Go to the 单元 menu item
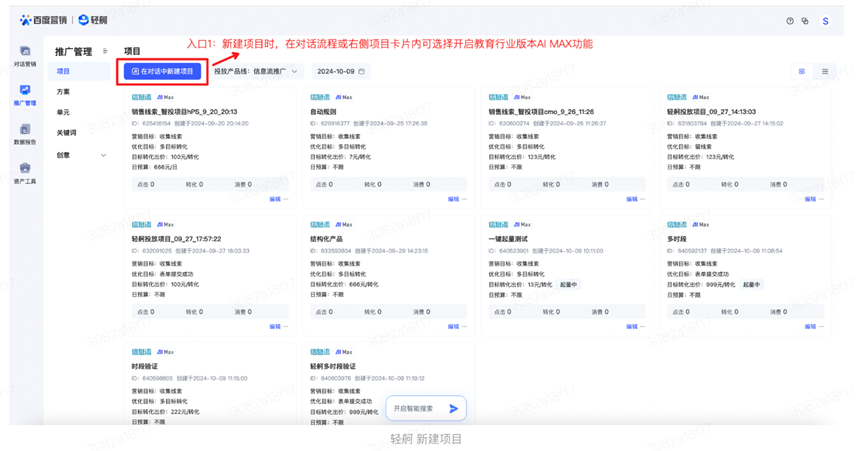 point(64,112)
